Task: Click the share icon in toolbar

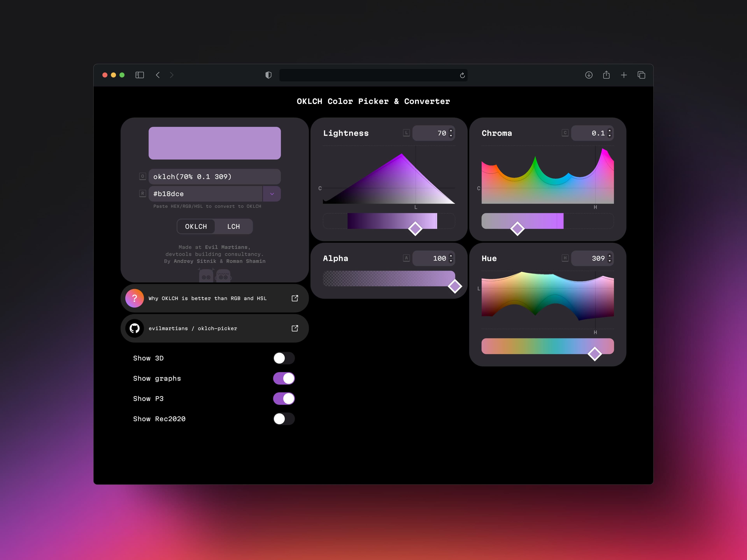Action: (606, 75)
